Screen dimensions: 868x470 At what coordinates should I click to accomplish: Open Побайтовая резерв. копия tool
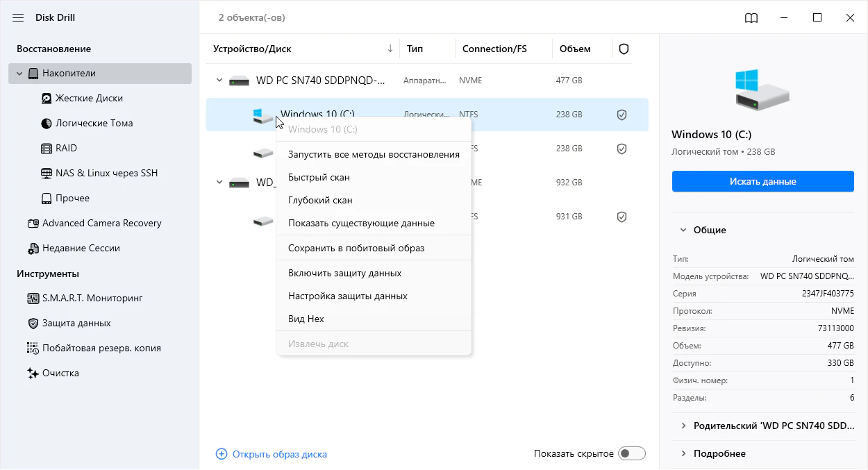pos(101,348)
